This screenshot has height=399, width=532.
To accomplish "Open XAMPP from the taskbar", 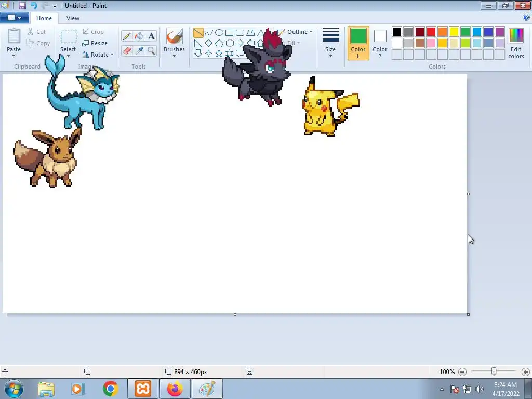I will 142,389.
